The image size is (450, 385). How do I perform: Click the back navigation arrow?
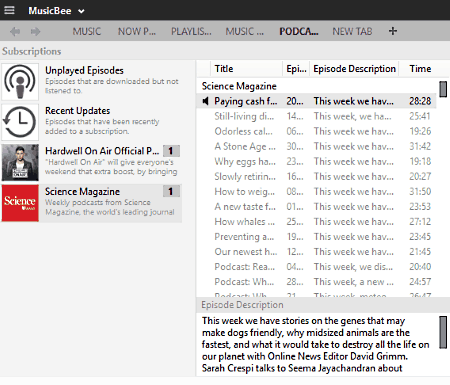tap(15, 32)
